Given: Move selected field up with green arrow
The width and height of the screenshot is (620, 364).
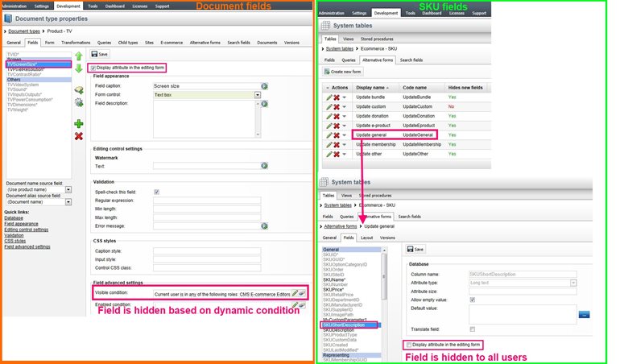Looking at the screenshot, I should pos(79,56).
